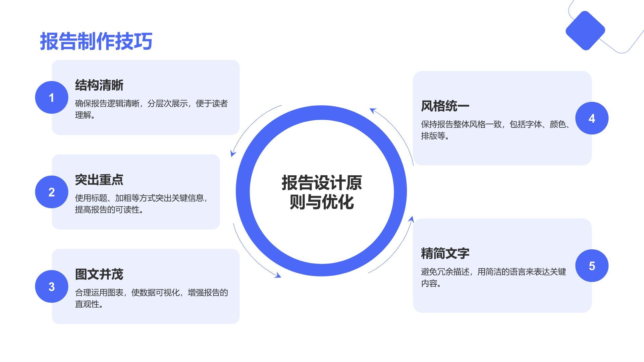Select the description starting 避免冗余描述
Image resolution: width=644 pixels, height=362 pixels.
coord(493,278)
